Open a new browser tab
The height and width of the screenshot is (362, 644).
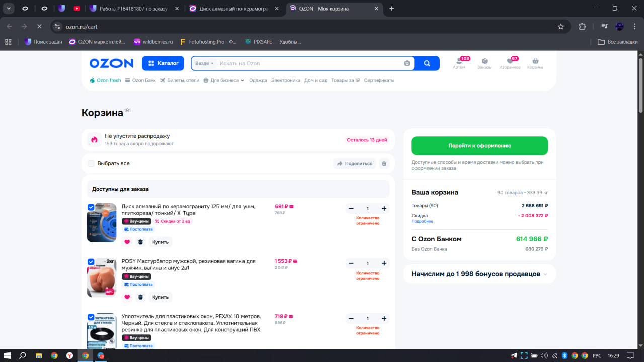(392, 8)
